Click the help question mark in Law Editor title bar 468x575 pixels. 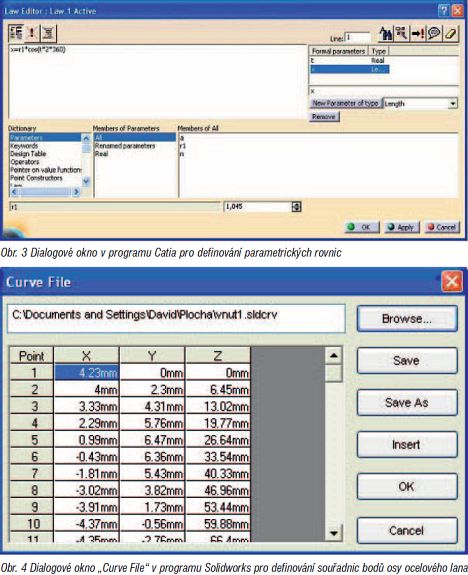444,11
